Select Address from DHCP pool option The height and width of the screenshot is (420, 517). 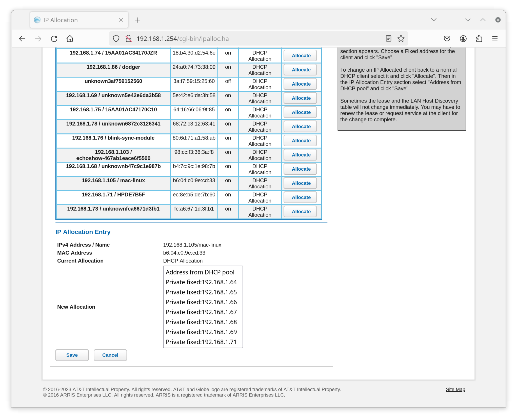point(203,272)
